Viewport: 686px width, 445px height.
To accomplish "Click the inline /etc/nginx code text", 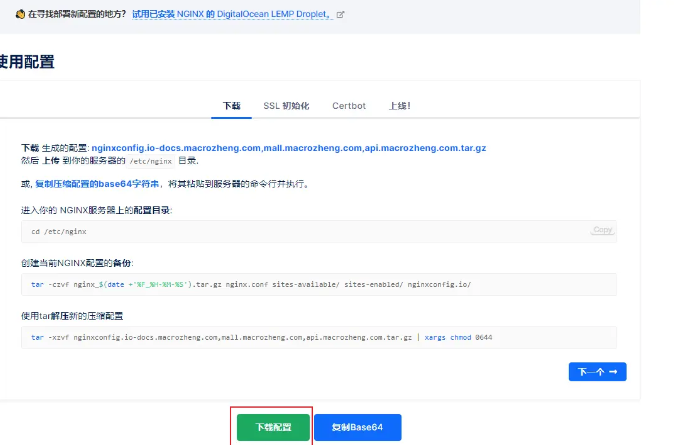I will coord(150,161).
